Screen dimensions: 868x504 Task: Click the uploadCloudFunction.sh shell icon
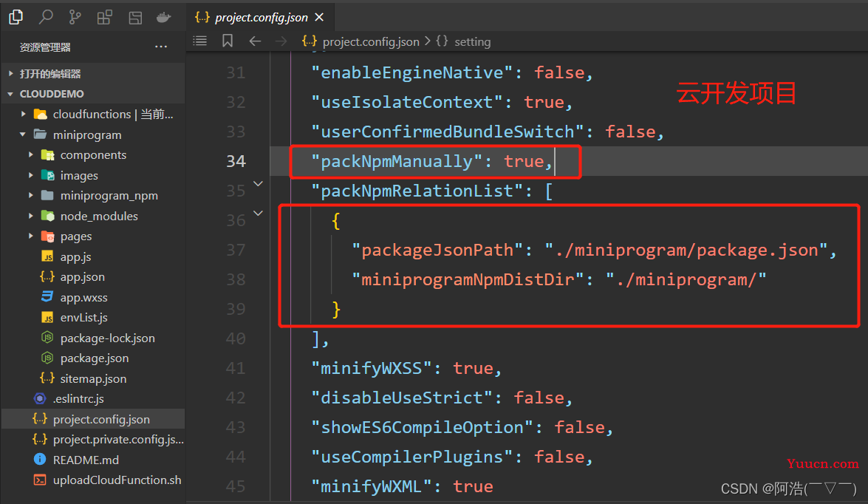[x=40, y=480]
